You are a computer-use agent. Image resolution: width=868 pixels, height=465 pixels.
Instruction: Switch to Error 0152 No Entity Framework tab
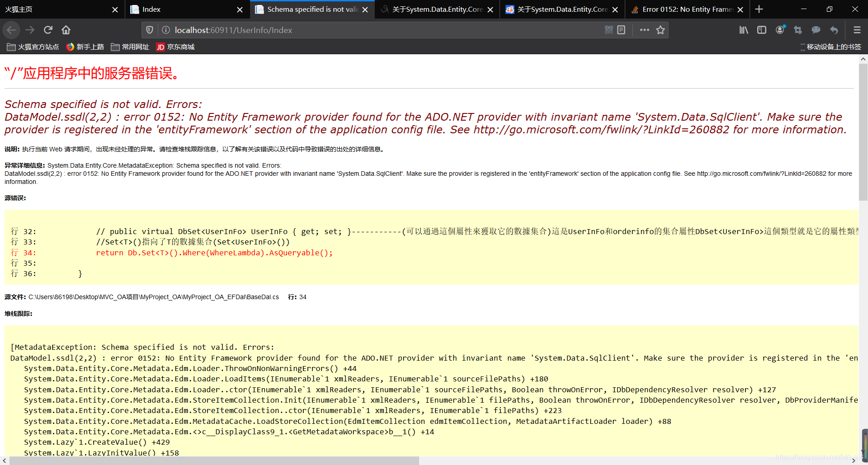coord(687,9)
